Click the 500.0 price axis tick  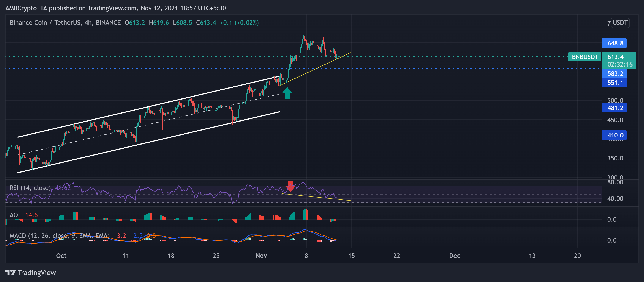point(615,101)
